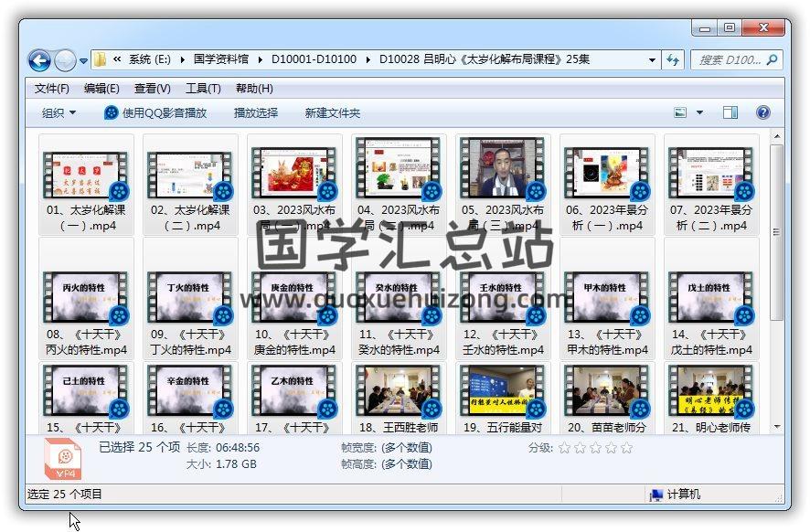810x532 pixels.
Task: Click the folder icon in address bar
Action: coord(101,60)
